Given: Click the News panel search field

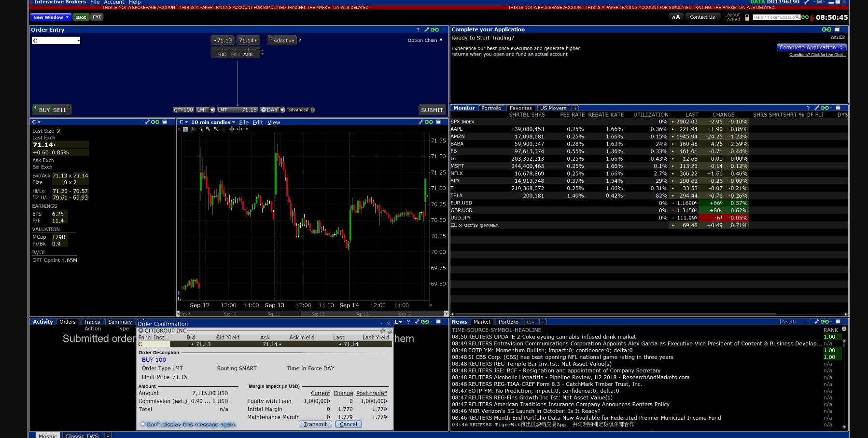Looking at the screenshot, I should [795, 322].
